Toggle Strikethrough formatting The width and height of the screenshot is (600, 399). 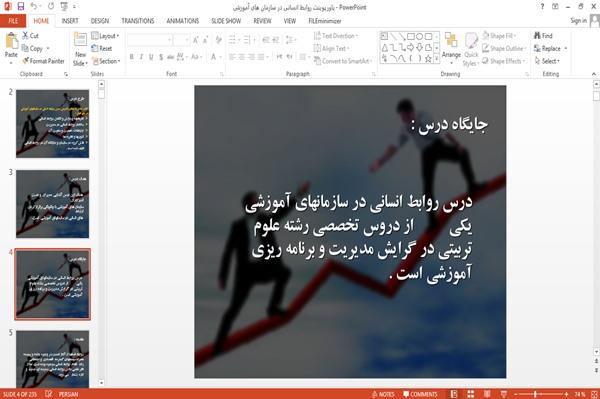pyautogui.click(x=171, y=57)
